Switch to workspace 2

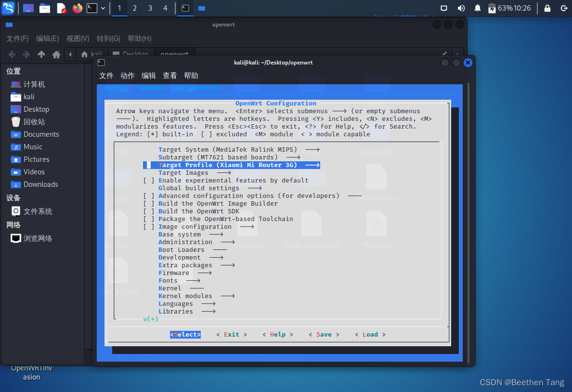click(x=135, y=8)
